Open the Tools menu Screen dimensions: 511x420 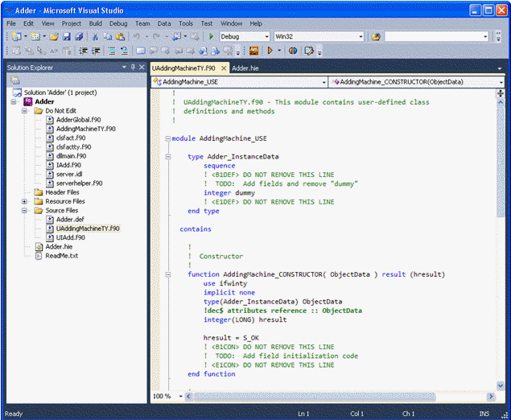186,23
